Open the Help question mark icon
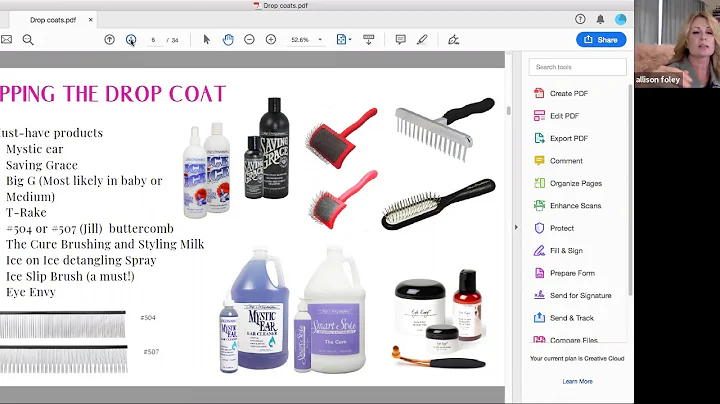The width and height of the screenshot is (720, 404). point(580,19)
